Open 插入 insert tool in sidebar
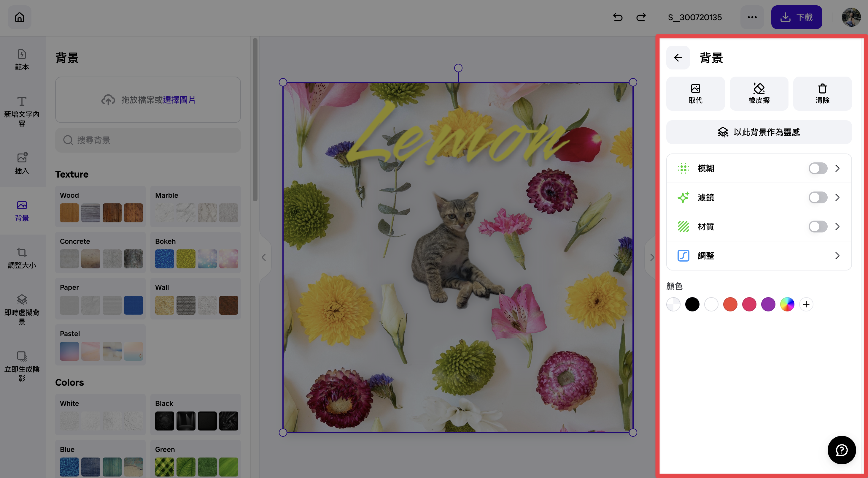 click(22, 164)
